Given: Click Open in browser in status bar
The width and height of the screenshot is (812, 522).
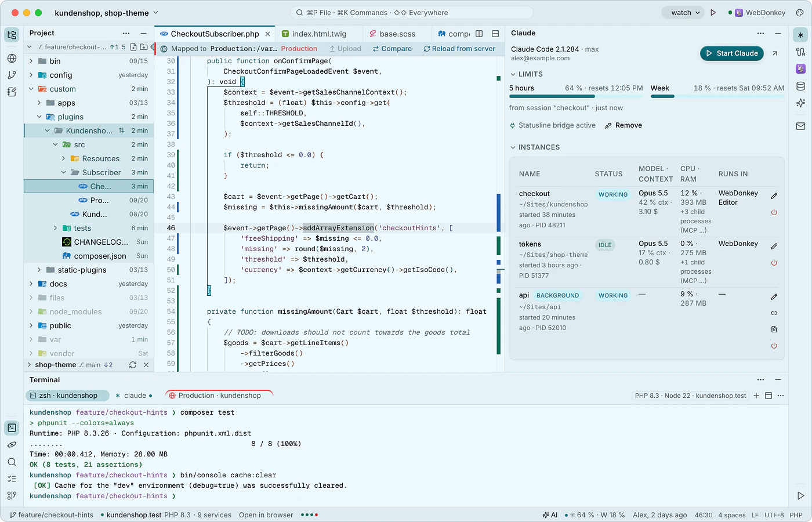Looking at the screenshot, I should tap(266, 515).
